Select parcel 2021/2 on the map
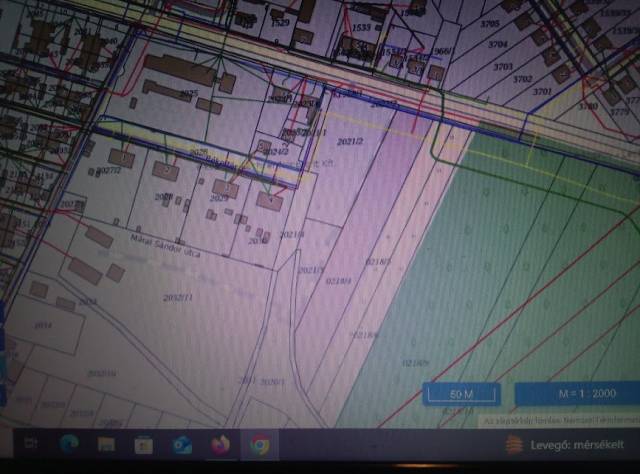 (349, 143)
